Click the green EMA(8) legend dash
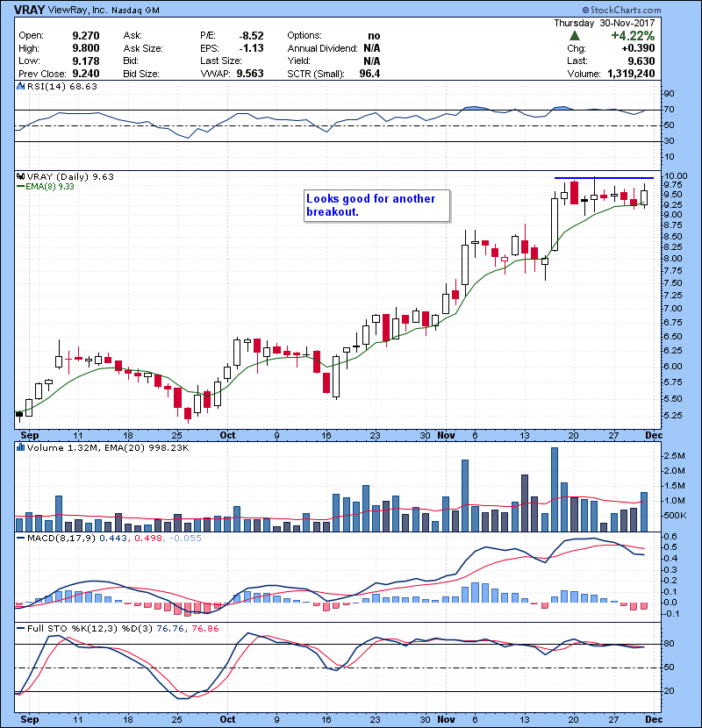 click(20, 186)
